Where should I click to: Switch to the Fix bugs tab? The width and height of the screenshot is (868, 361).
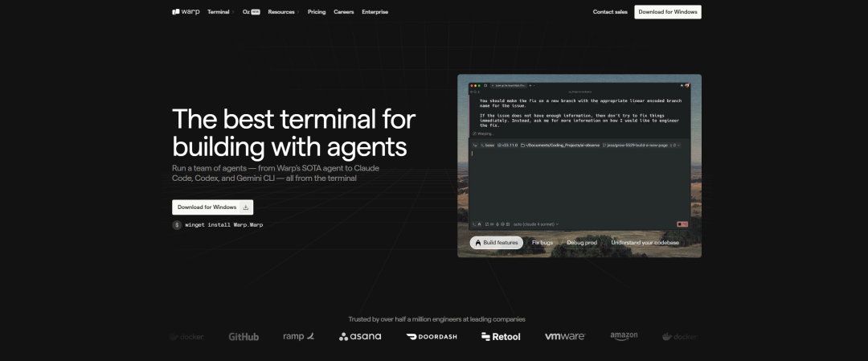pyautogui.click(x=542, y=243)
